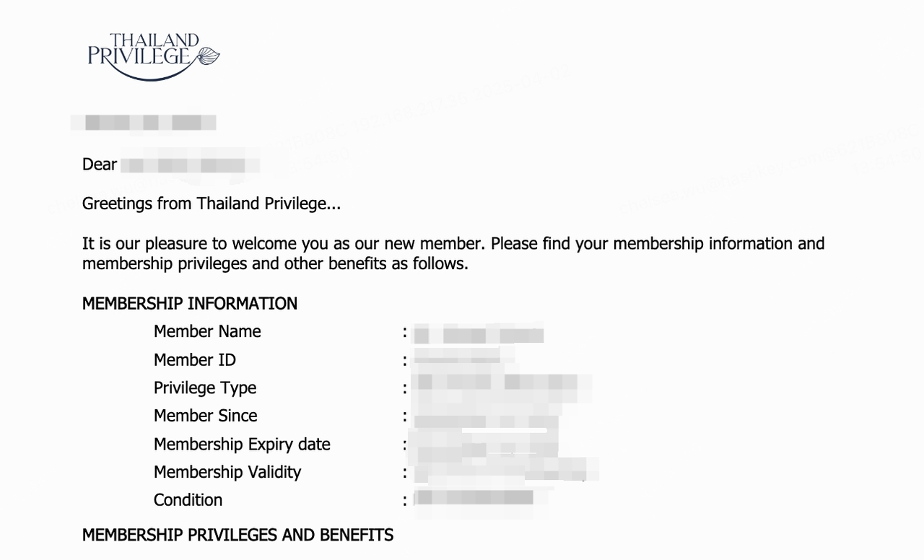Click the blurred Member Name value
This screenshot has width=924, height=560.
coord(479,334)
